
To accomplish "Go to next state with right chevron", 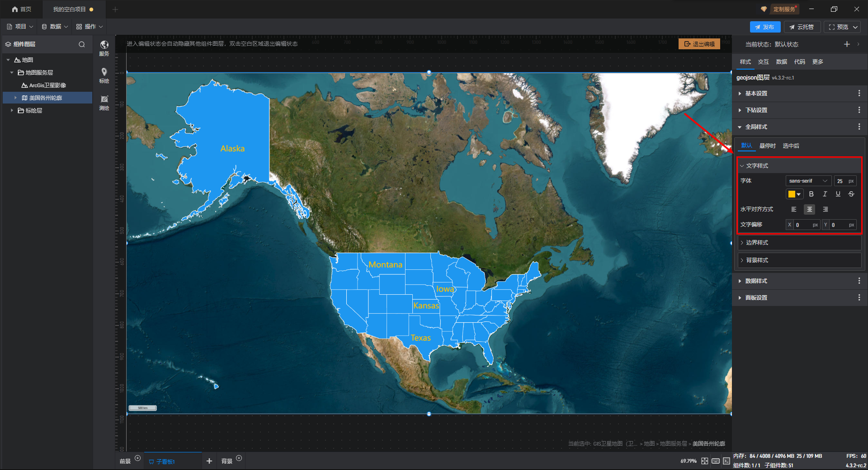I will (858, 44).
